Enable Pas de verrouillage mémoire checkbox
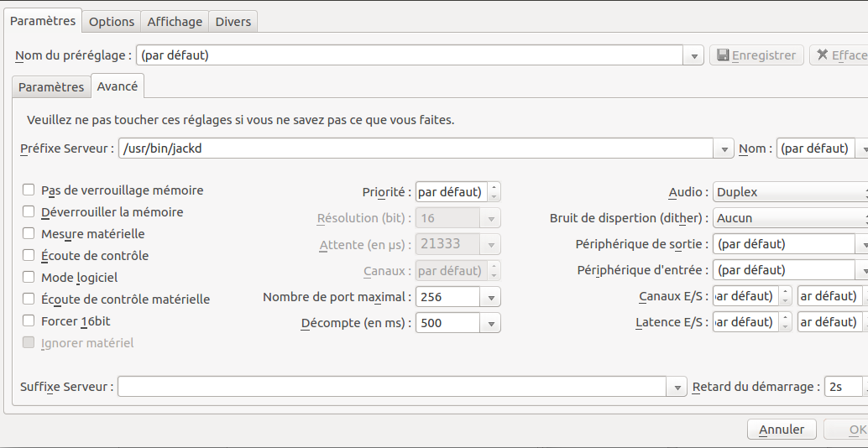Image resolution: width=868 pixels, height=448 pixels. [29, 190]
